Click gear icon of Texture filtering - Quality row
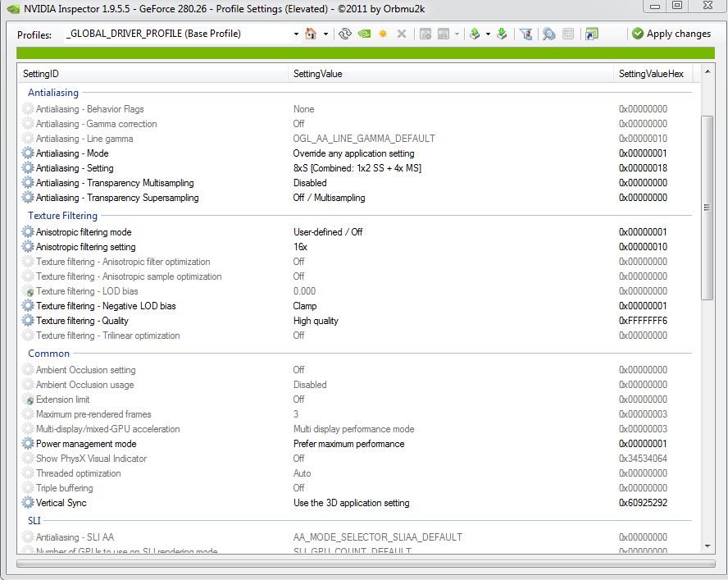Image resolution: width=728 pixels, height=580 pixels. [28, 321]
